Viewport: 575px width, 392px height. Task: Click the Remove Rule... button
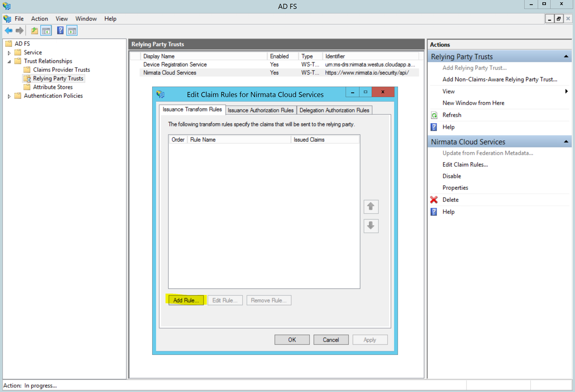click(269, 300)
